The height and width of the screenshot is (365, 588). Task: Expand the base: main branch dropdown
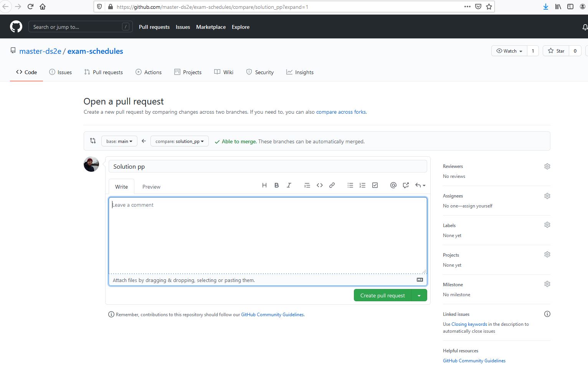pos(119,141)
